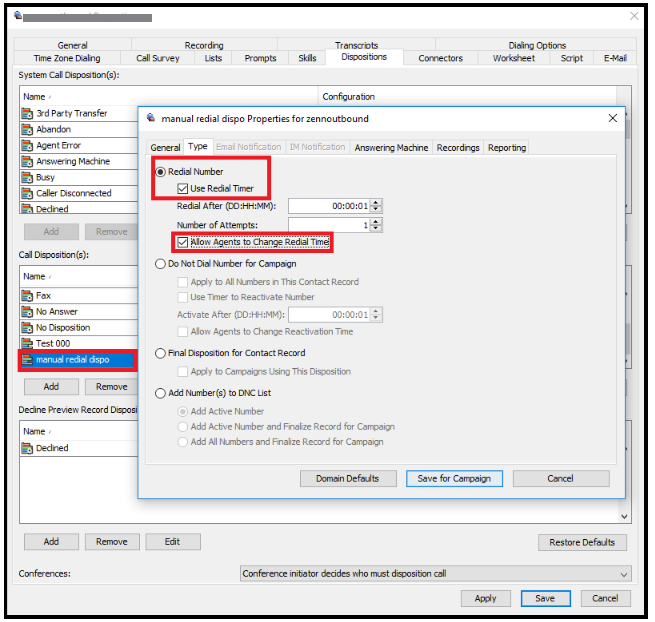Click the Declined icon in Decline Preview list
Viewport: 655px width, 622px height.
click(27, 448)
